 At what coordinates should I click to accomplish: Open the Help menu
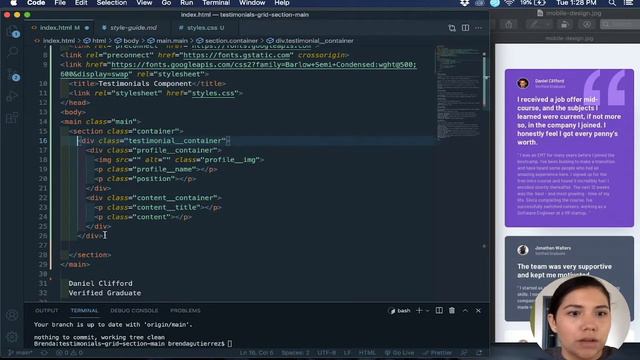coord(282,3)
